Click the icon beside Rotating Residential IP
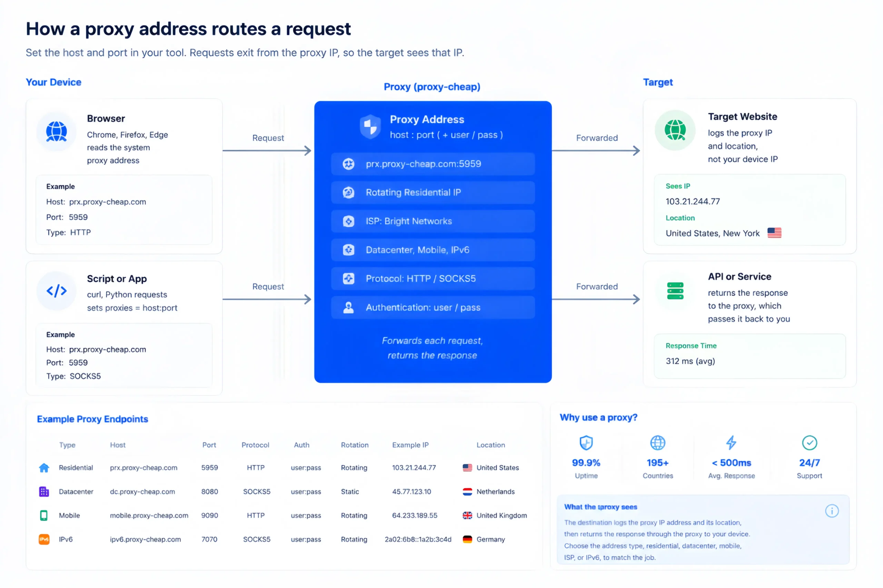 (x=348, y=192)
